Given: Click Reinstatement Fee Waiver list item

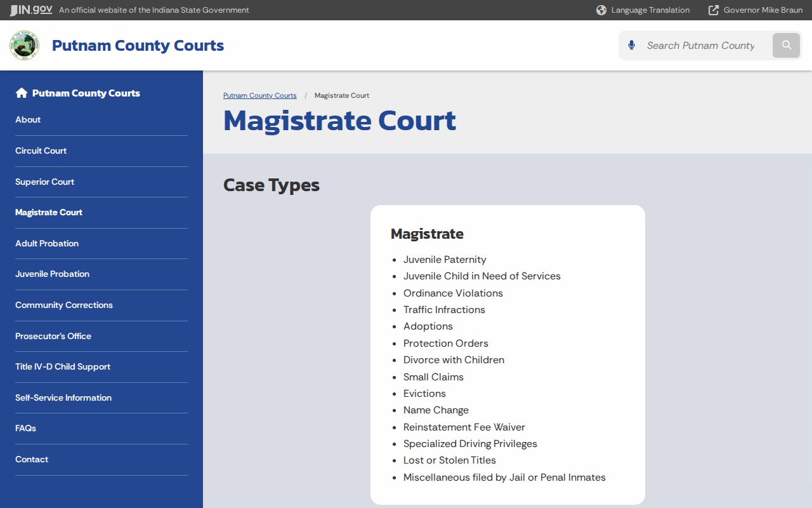Looking at the screenshot, I should (464, 427).
